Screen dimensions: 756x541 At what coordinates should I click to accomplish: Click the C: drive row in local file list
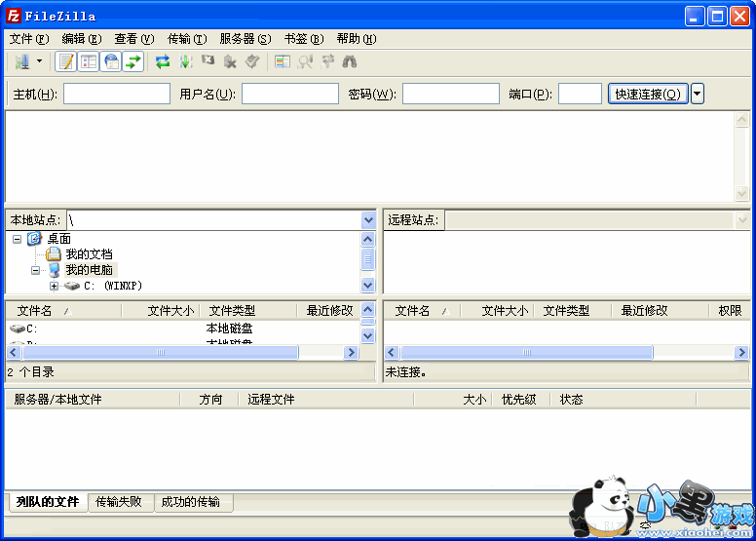[183, 328]
